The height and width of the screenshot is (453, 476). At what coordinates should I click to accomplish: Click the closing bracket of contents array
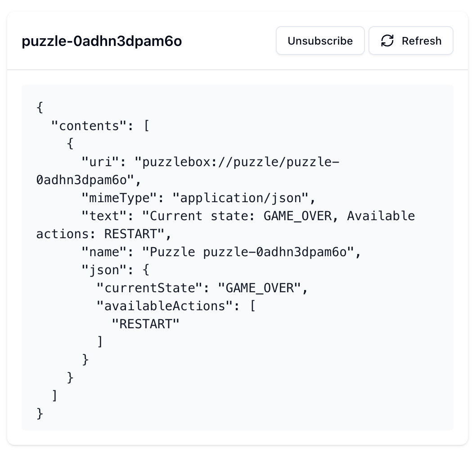point(54,395)
